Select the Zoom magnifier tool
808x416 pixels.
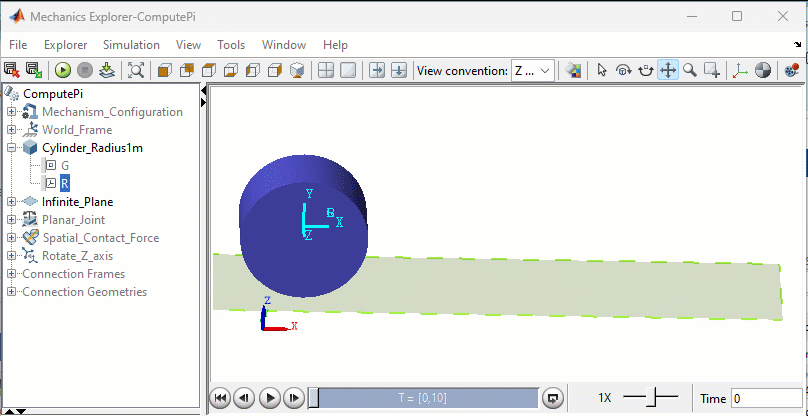tap(690, 70)
